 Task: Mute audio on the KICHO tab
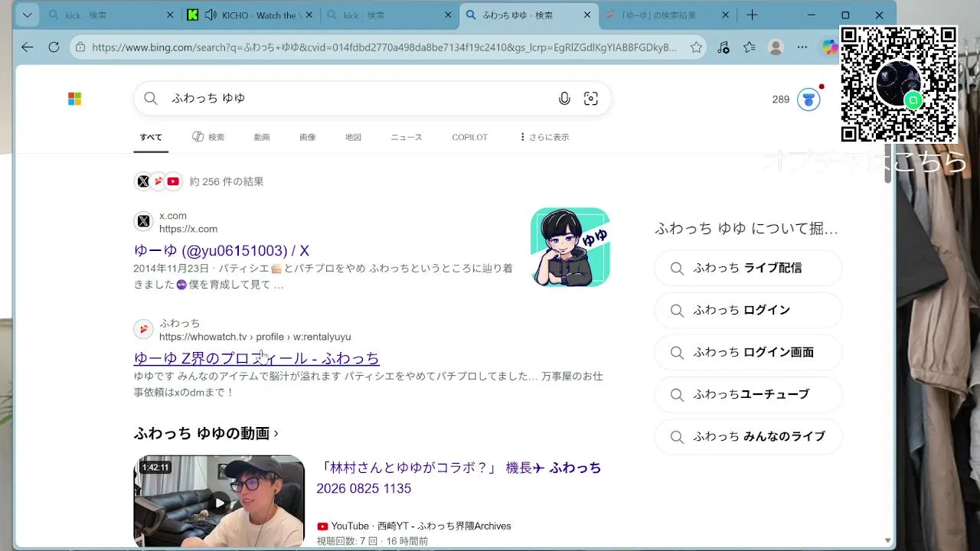pos(210,15)
